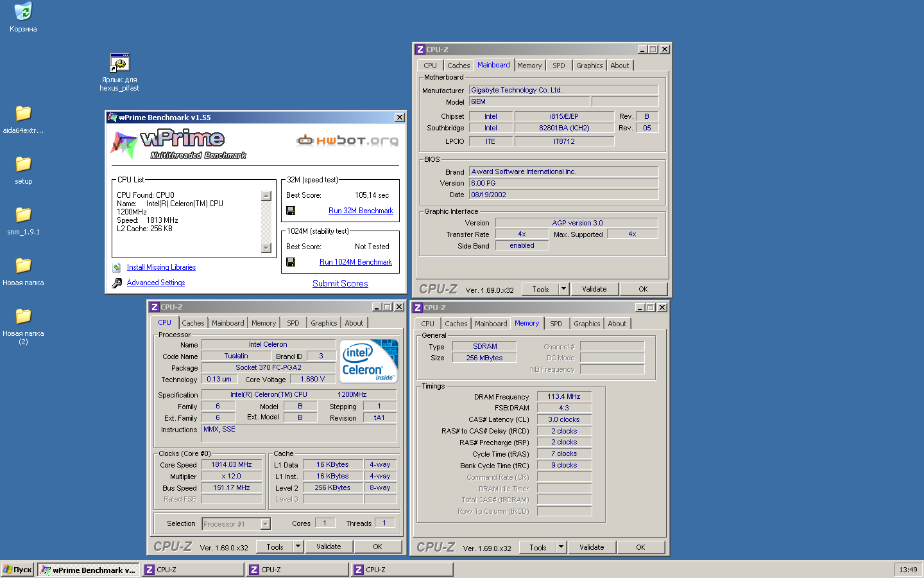Open Caches tab in Mainboard CPU-Z window
Screen dimensions: 924x578
coord(458,66)
